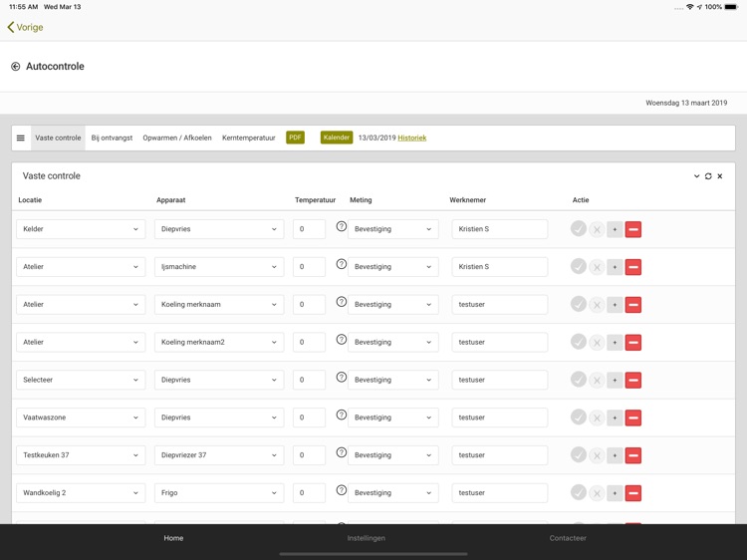Open the Selecteer location dropdown
Screen dimensions: 747x560
[x=81, y=380]
